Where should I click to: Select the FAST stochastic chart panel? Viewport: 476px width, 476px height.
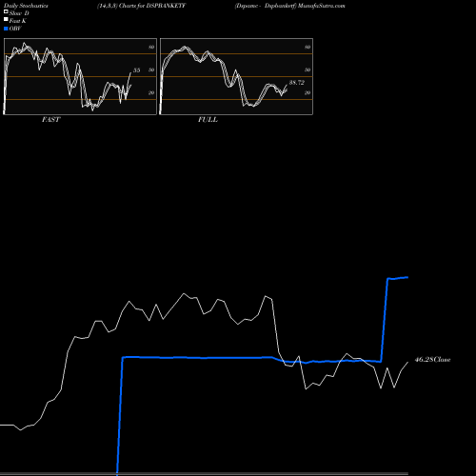(80, 76)
